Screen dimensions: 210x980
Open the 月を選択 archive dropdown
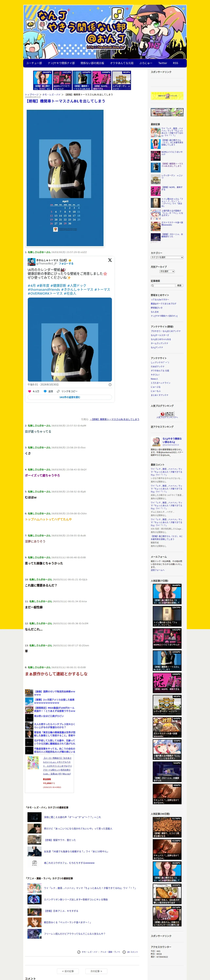pyautogui.click(x=167, y=271)
